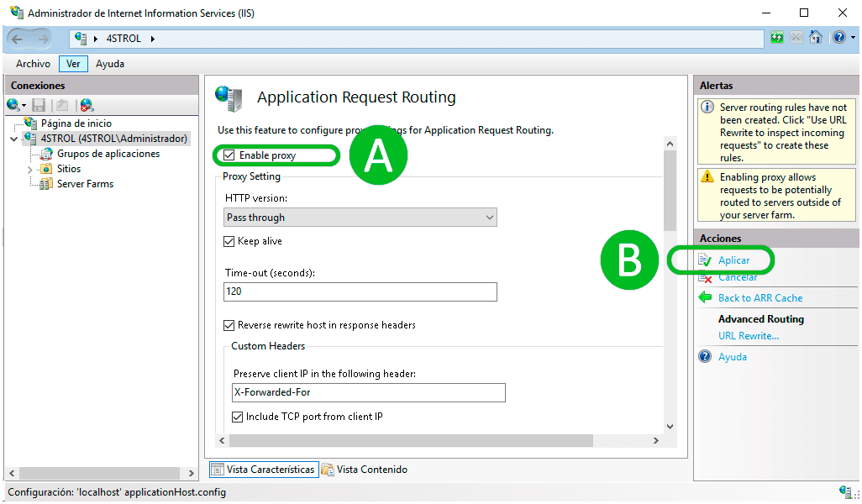This screenshot has width=862, height=504.
Task: Select the Sitios node
Action: click(x=69, y=169)
